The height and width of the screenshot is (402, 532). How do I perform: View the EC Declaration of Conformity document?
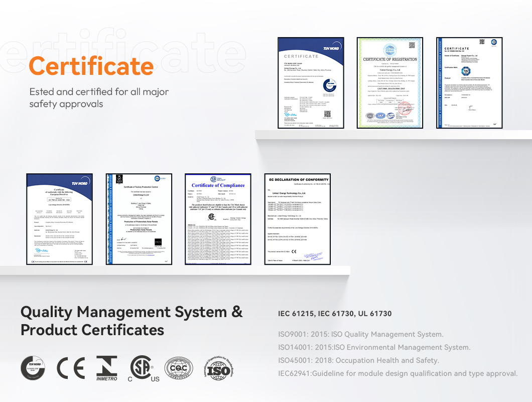coord(297,219)
